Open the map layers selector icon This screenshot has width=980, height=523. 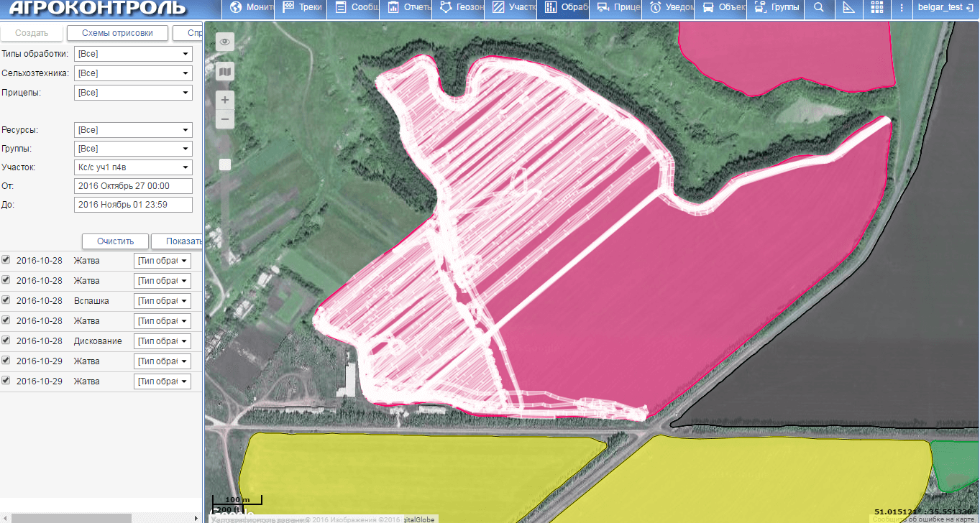click(x=225, y=71)
